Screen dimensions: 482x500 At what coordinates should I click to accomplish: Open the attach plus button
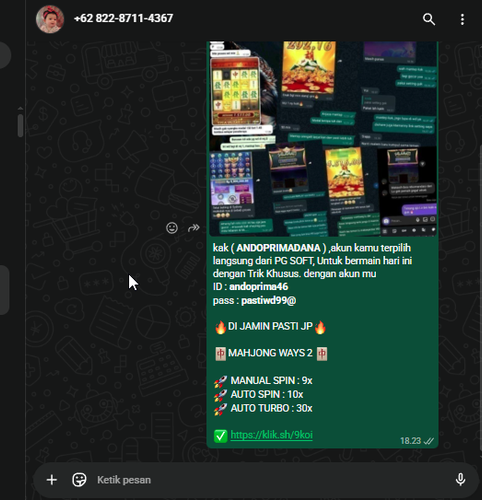52,480
